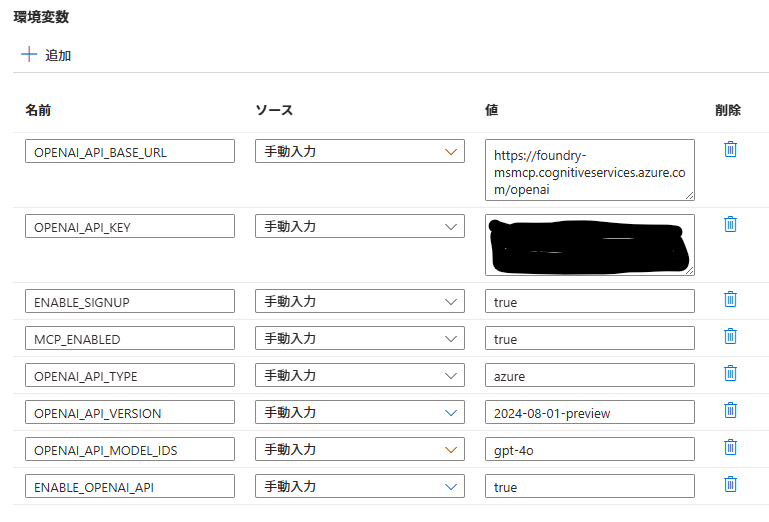Open source dropdown for OPENAI_API_BASE_URL

[359, 151]
